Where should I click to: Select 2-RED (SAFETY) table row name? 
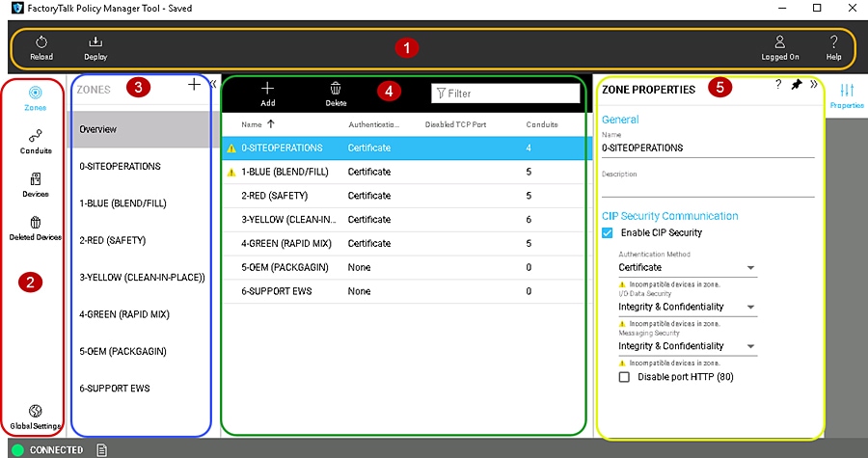pos(275,196)
